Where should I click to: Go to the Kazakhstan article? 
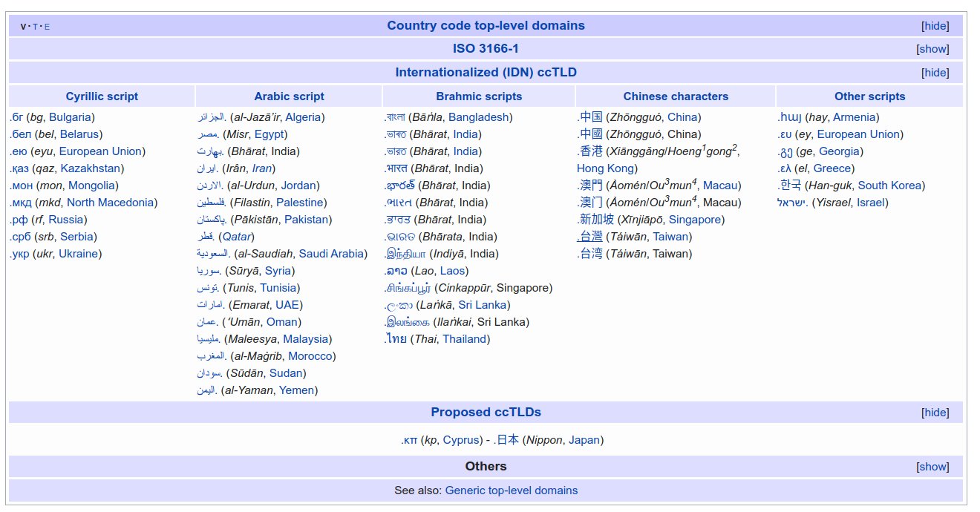(x=91, y=168)
